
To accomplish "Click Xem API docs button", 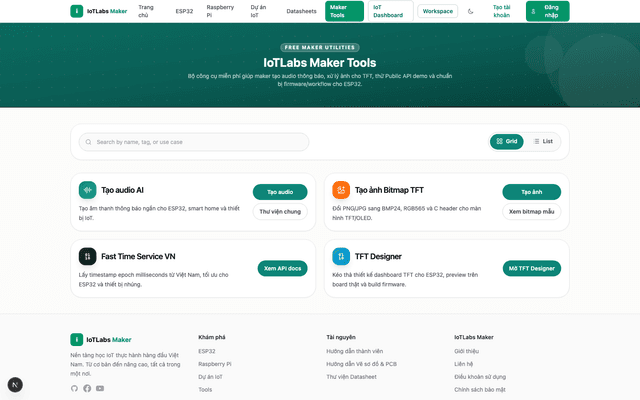I will [x=282, y=268].
